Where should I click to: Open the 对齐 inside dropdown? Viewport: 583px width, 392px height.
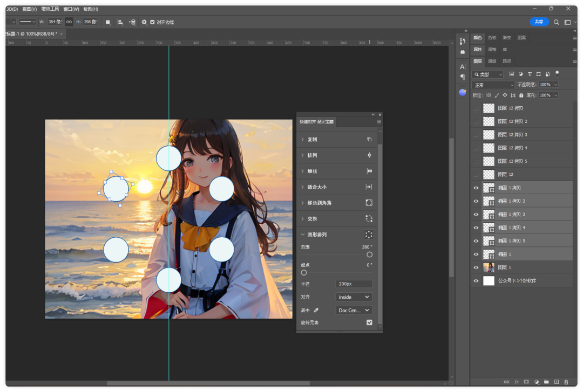click(x=354, y=297)
